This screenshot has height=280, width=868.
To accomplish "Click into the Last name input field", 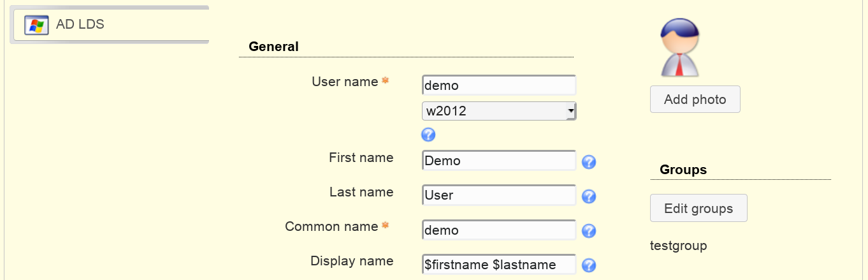I will 499,195.
